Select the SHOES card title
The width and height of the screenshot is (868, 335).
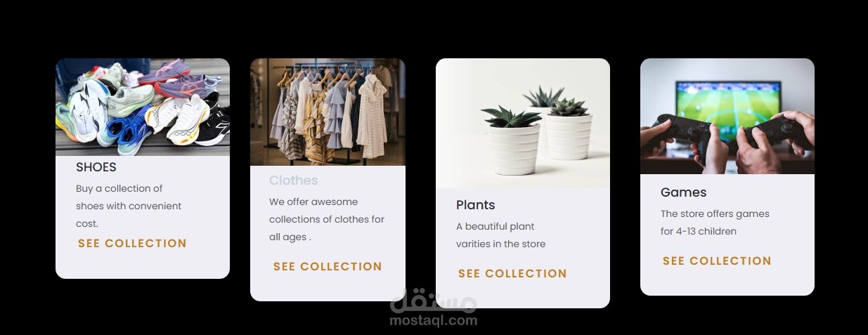(x=96, y=168)
